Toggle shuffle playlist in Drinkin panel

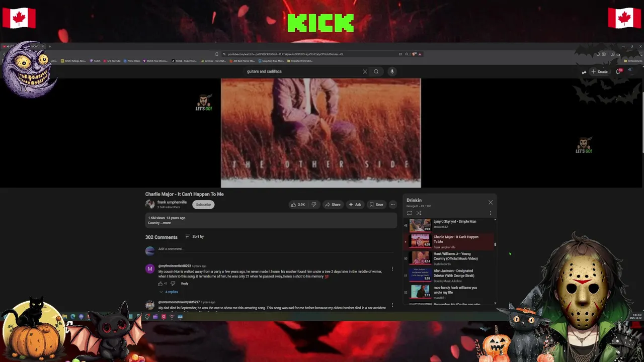coord(419,213)
